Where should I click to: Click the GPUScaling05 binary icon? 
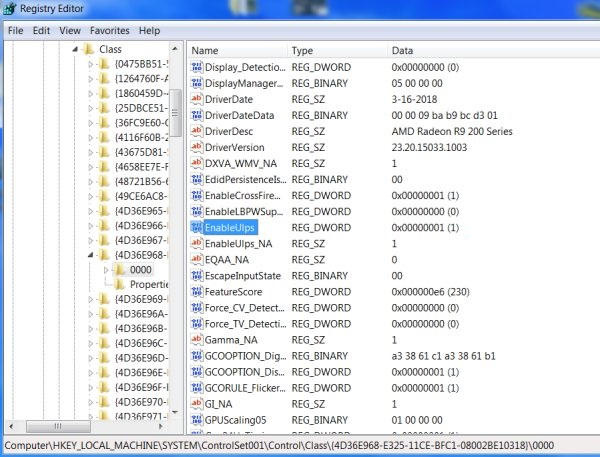(x=196, y=420)
